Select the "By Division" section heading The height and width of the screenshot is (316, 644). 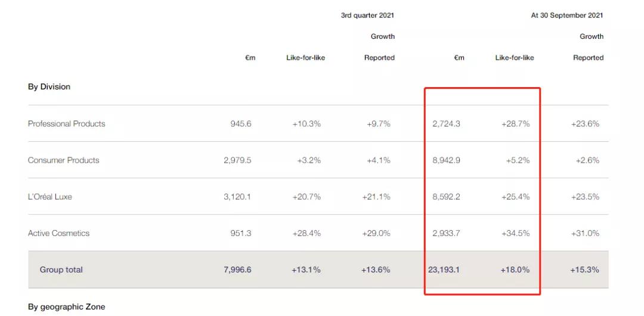(49, 87)
